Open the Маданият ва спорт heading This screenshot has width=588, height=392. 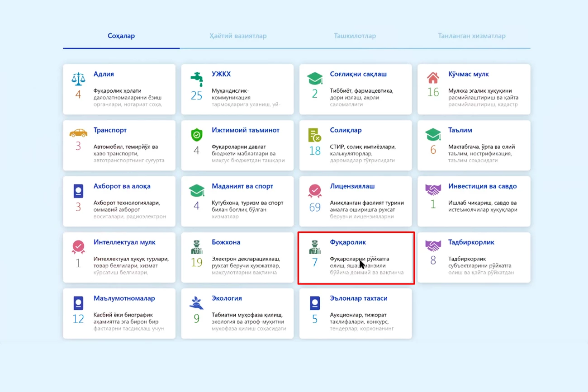coord(242,186)
